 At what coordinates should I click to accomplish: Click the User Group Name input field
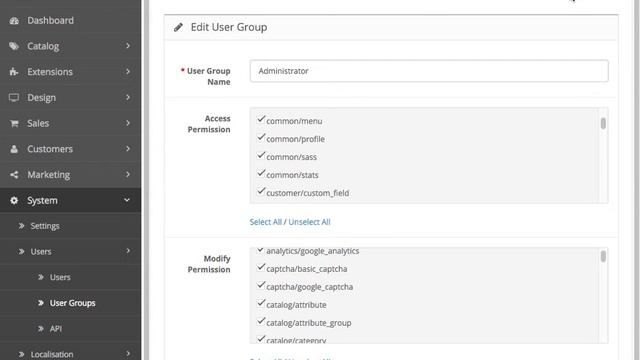point(429,71)
